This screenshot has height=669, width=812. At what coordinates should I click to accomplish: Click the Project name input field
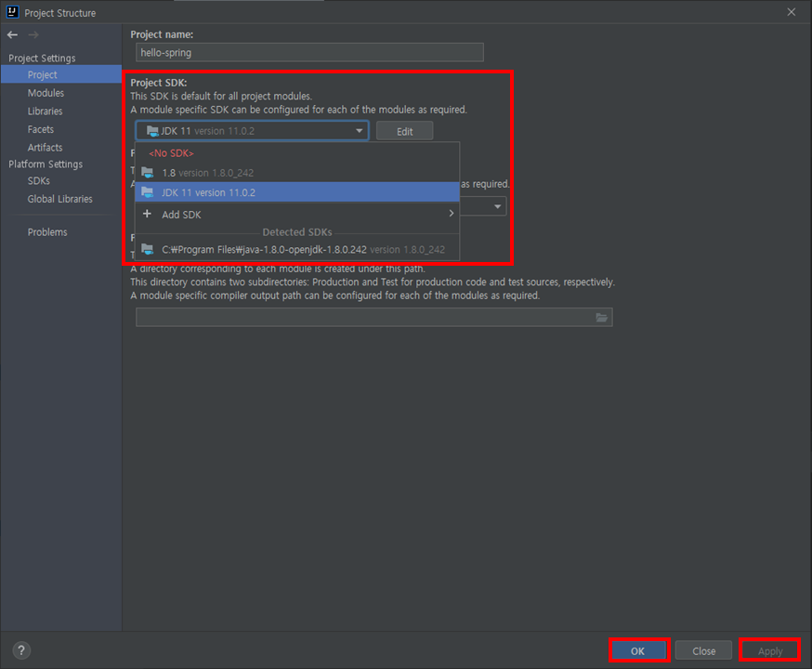click(x=309, y=52)
